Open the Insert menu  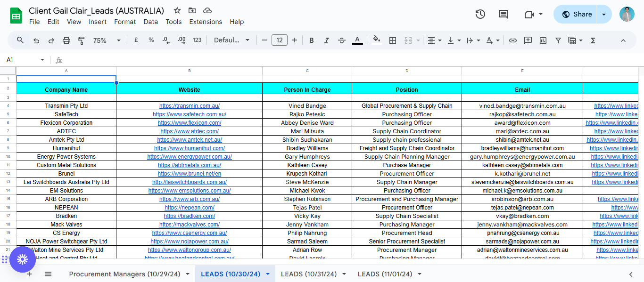coord(98,22)
